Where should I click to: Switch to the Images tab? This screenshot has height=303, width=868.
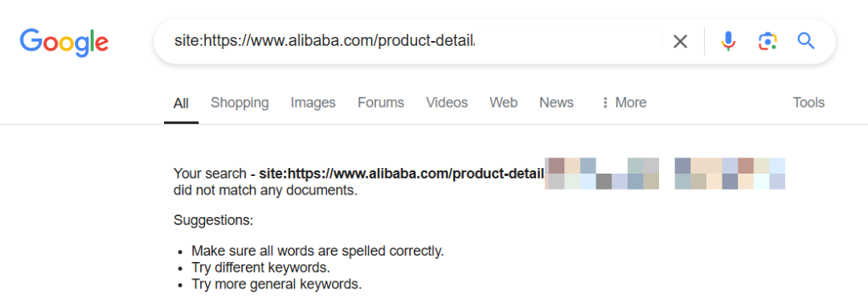(x=313, y=103)
